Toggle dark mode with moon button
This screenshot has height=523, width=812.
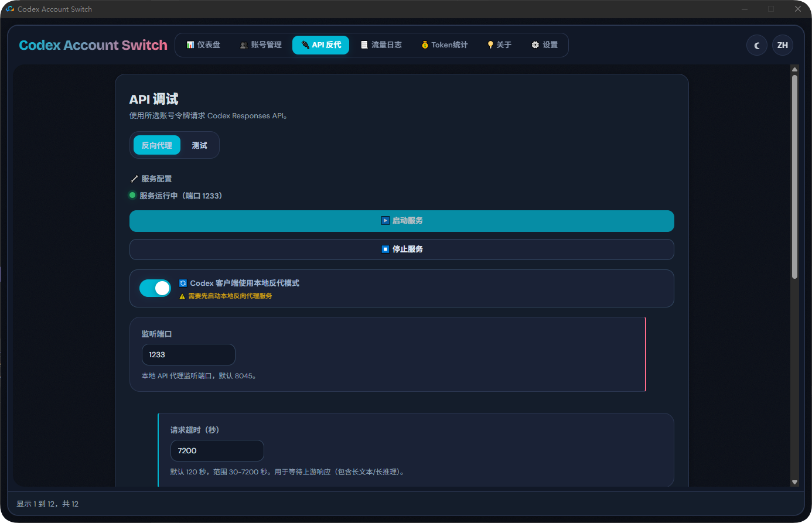(756, 45)
